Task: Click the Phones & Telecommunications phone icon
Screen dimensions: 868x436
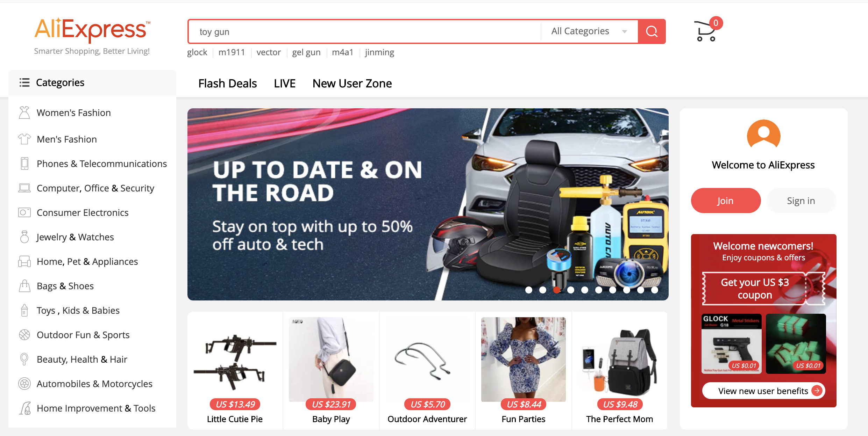Action: tap(24, 163)
